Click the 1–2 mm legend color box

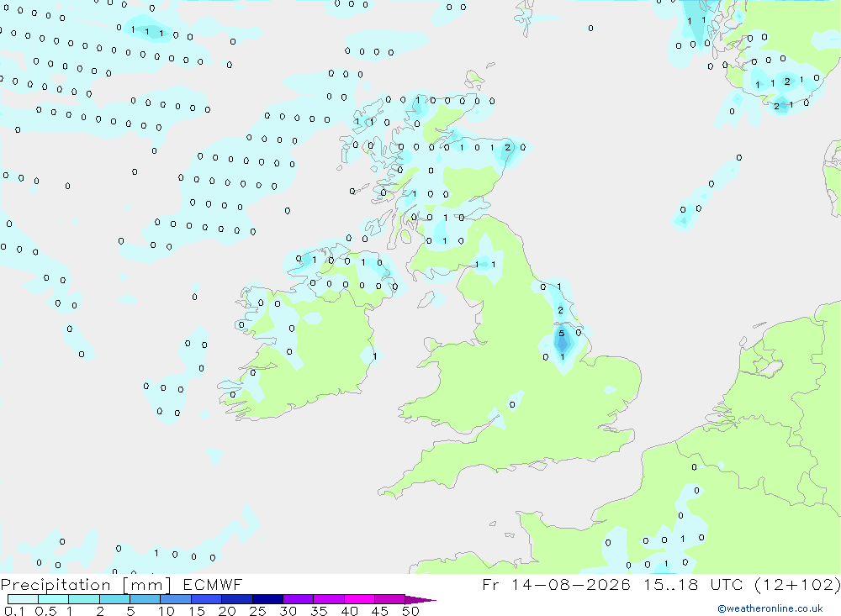tap(84, 599)
